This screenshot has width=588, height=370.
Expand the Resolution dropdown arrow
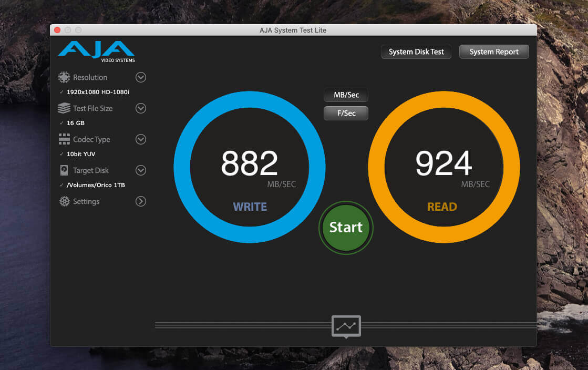pos(141,77)
